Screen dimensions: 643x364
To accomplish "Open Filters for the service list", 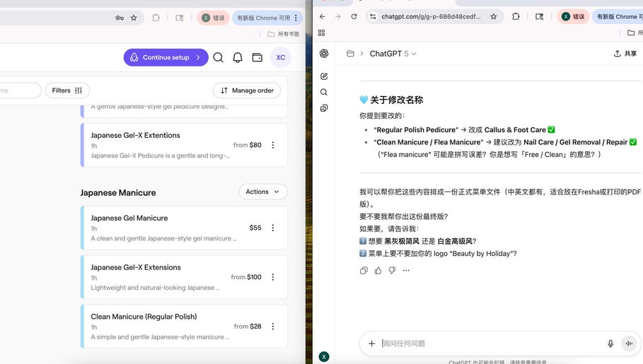I will pos(68,90).
